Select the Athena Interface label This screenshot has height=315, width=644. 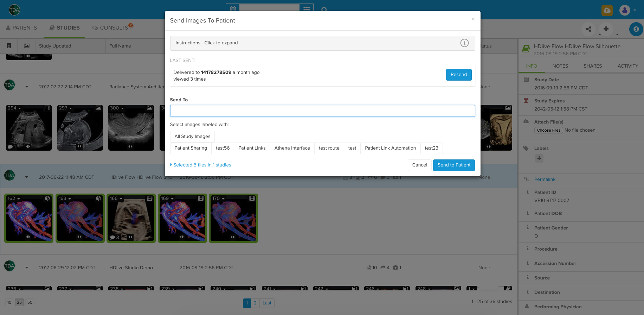coord(292,148)
